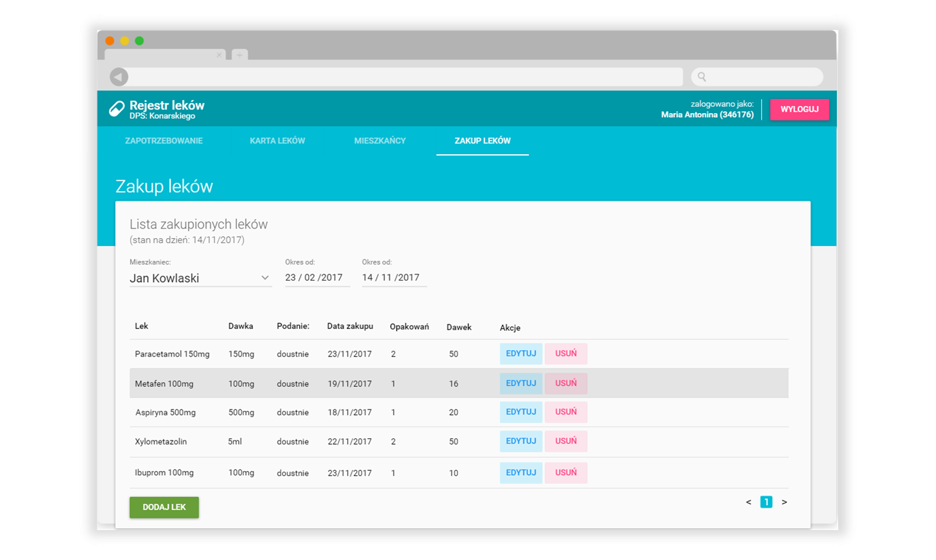936x560 pixels.
Task: Switch to Karta leków tab
Action: [x=277, y=141]
